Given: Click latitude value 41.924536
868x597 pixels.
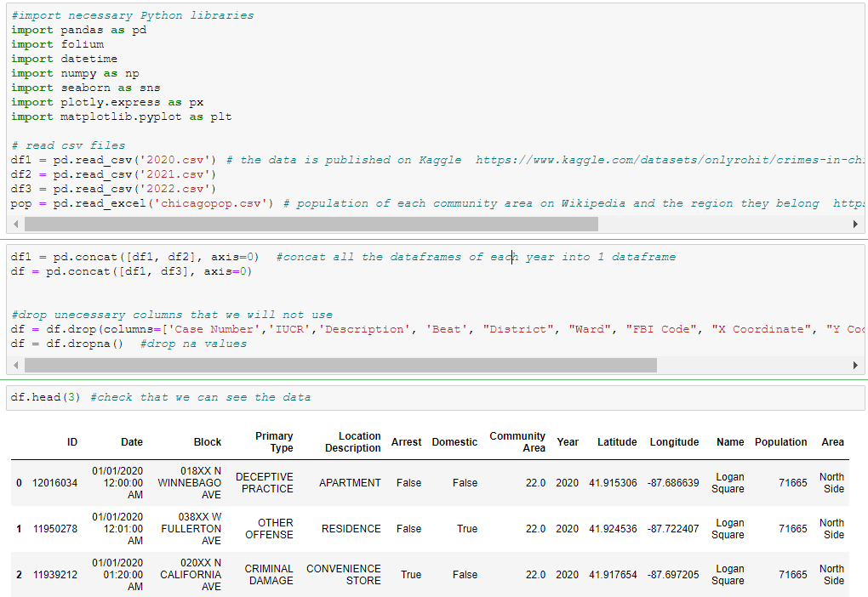Looking at the screenshot, I should tap(613, 529).
